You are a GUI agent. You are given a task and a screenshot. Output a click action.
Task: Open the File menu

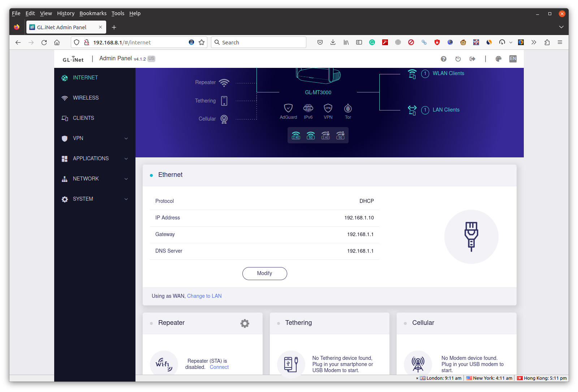(16, 13)
